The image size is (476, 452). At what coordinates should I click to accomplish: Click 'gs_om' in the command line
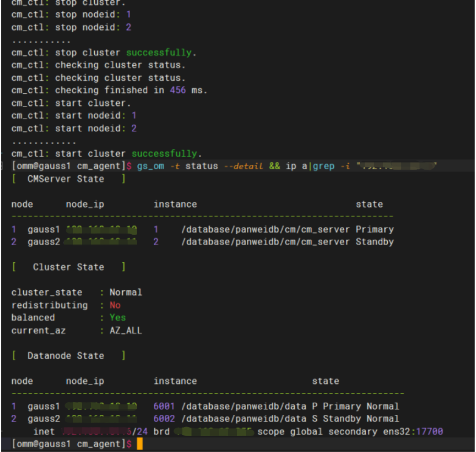pyautogui.click(x=151, y=166)
